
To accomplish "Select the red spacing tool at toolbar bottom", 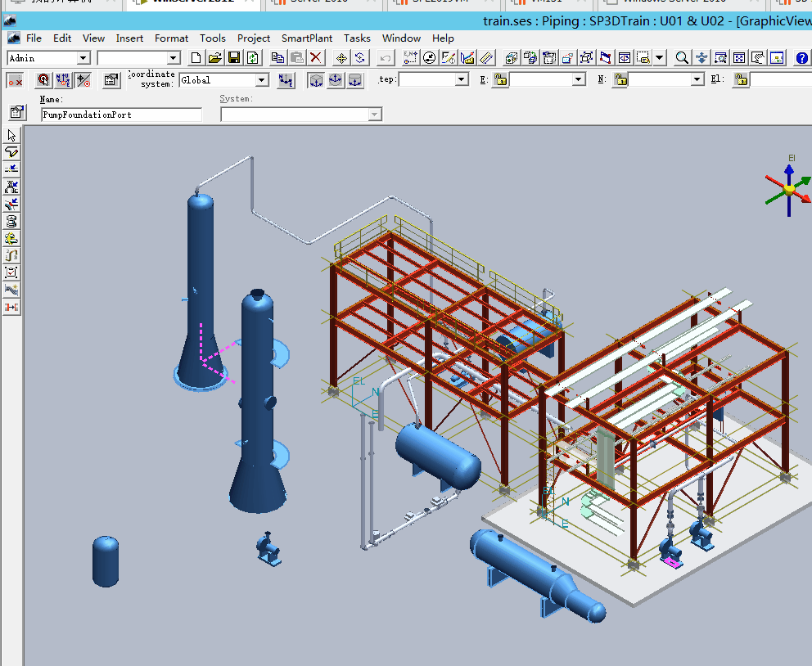I will click(11, 307).
